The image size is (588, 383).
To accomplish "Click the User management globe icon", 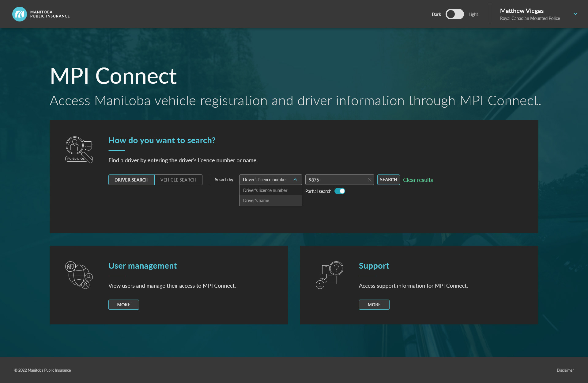I will 79,275.
